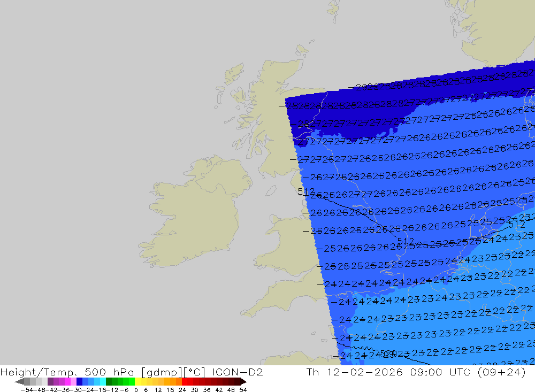The height and width of the screenshot is (392, 535).
Task: Click the "0" label under the color scale
Action: (x=136, y=390)
